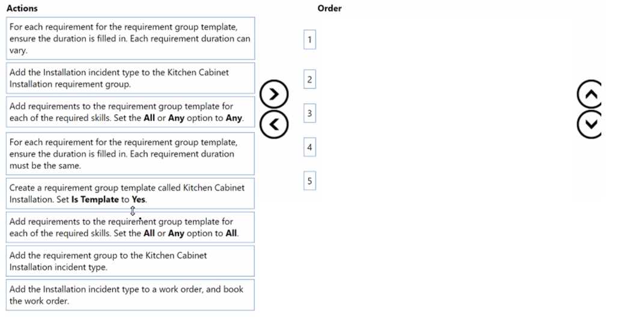Viewport: 644px width, 325px height.
Task: Select the action saying each requirement duration can vary
Action: pyautogui.click(x=130, y=38)
